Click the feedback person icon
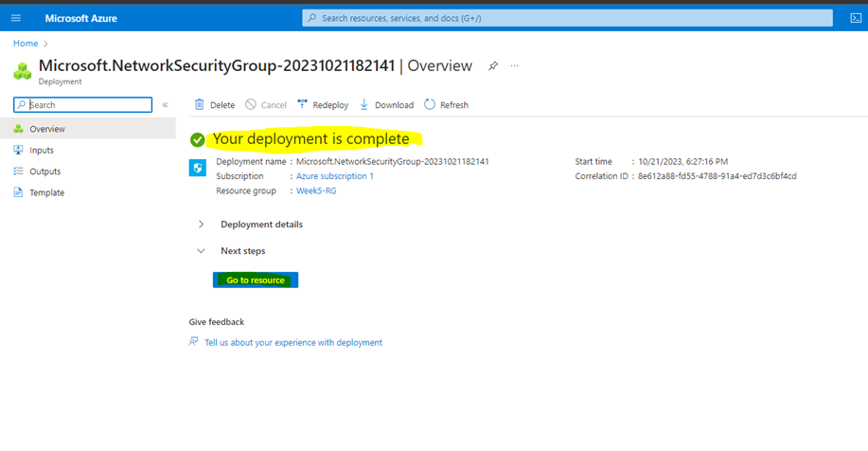Viewport: 868px width, 451px height. coord(193,341)
